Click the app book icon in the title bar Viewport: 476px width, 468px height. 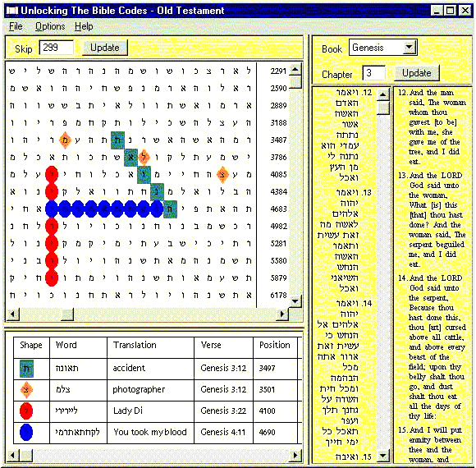(x=12, y=11)
